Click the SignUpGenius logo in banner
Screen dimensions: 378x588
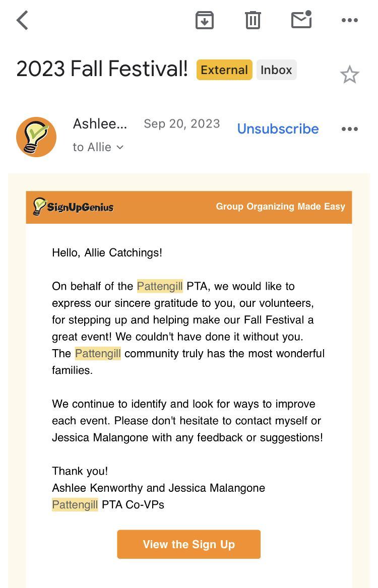click(x=74, y=207)
